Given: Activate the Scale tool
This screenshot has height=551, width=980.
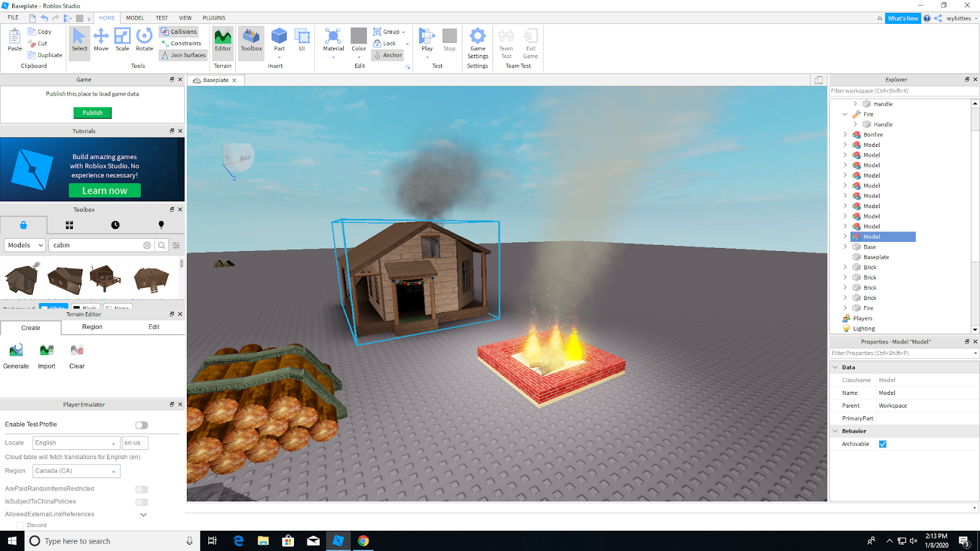Looking at the screenshot, I should pos(123,39).
